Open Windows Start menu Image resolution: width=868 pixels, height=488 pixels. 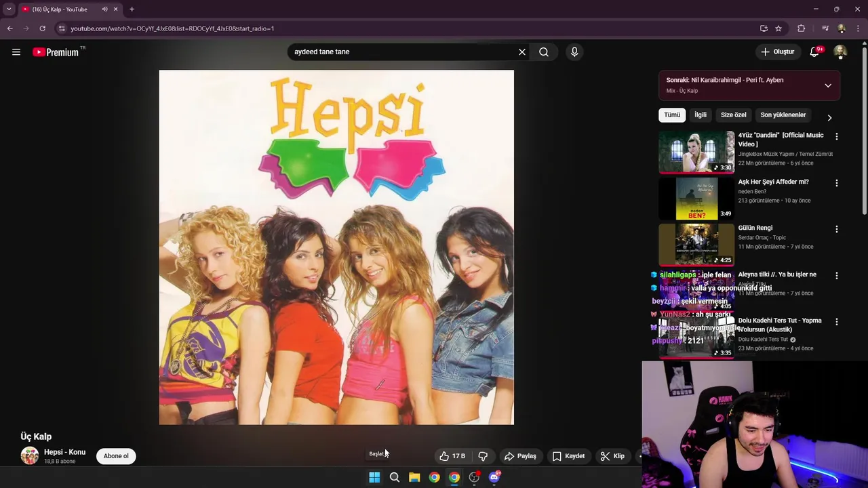[x=374, y=477]
